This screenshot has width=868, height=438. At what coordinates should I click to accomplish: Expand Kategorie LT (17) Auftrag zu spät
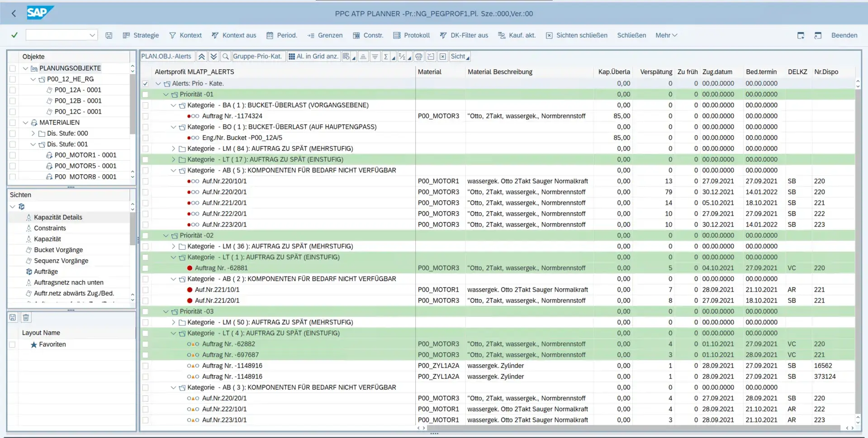click(173, 159)
